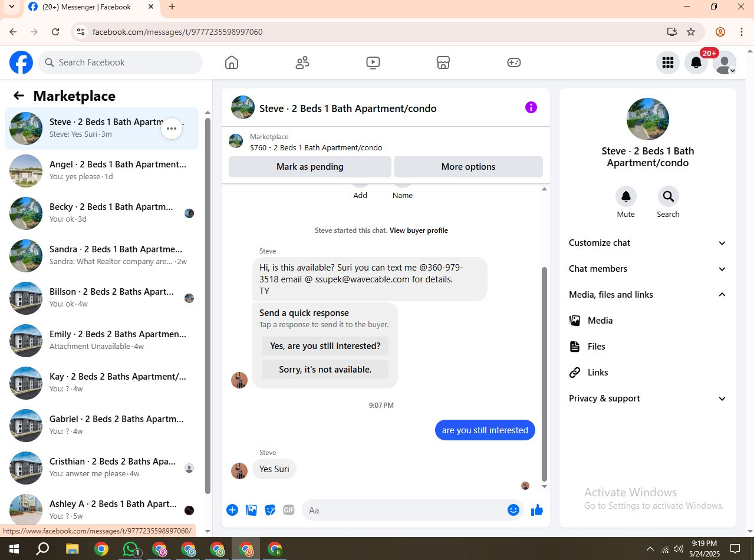Image resolution: width=754 pixels, height=560 pixels.
Task: Send 'Sorry, it's not available.' quick response
Action: pyautogui.click(x=325, y=370)
